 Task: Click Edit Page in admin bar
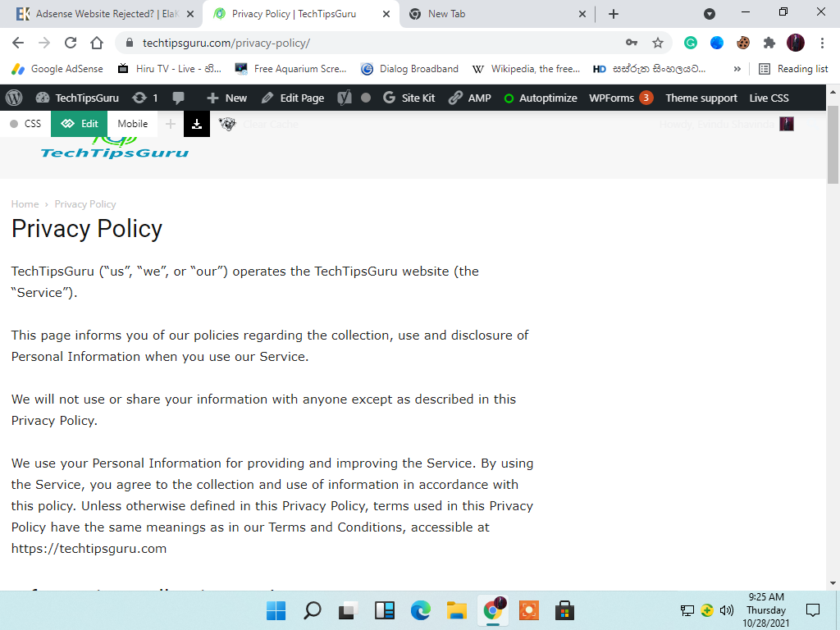coord(293,98)
